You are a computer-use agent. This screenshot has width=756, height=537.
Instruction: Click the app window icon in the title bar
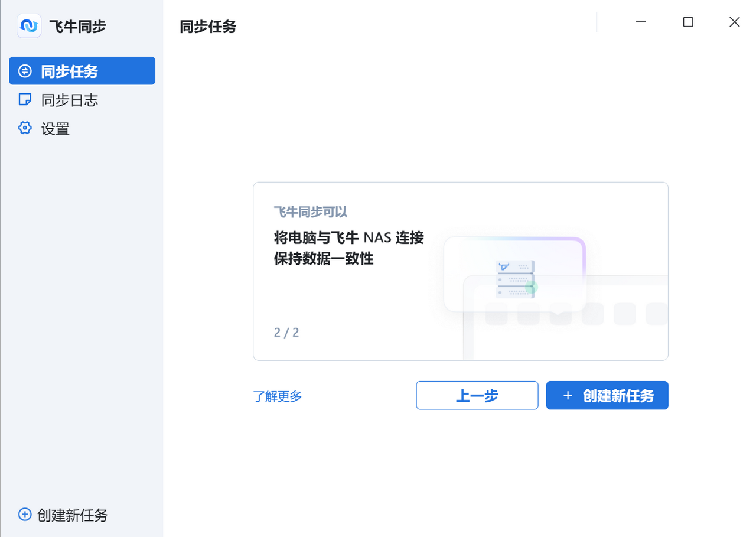[x=29, y=25]
